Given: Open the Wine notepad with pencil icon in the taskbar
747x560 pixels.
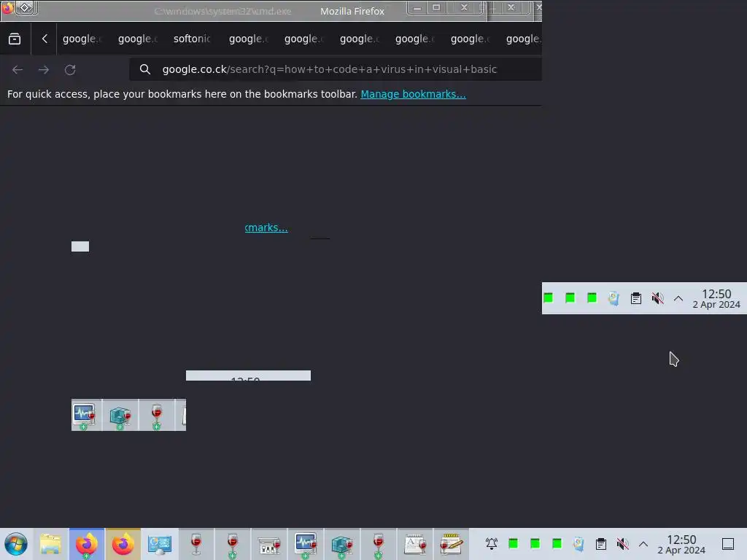Looking at the screenshot, I should [451, 544].
